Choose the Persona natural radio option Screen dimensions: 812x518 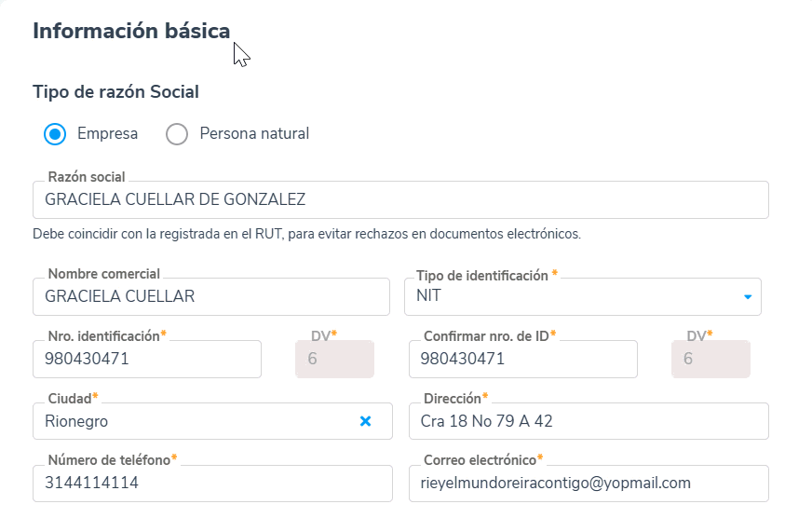point(177,134)
